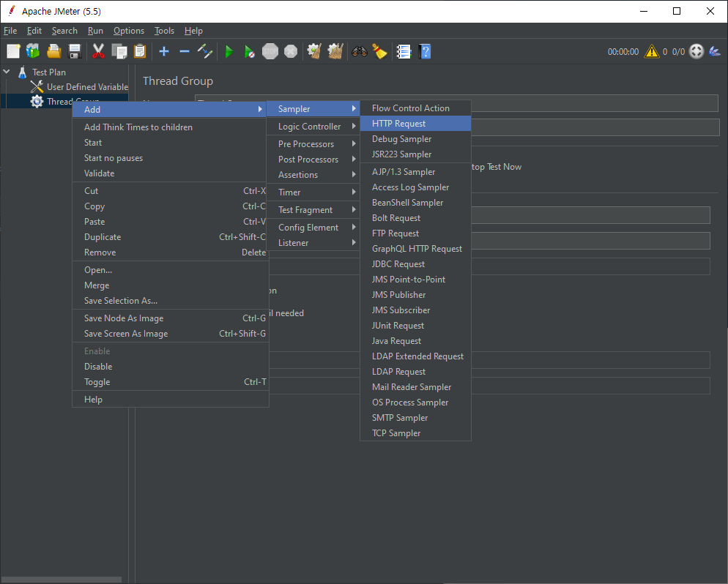Click the JMeter feather logo icon
This screenshot has width=728, height=584.
click(715, 51)
